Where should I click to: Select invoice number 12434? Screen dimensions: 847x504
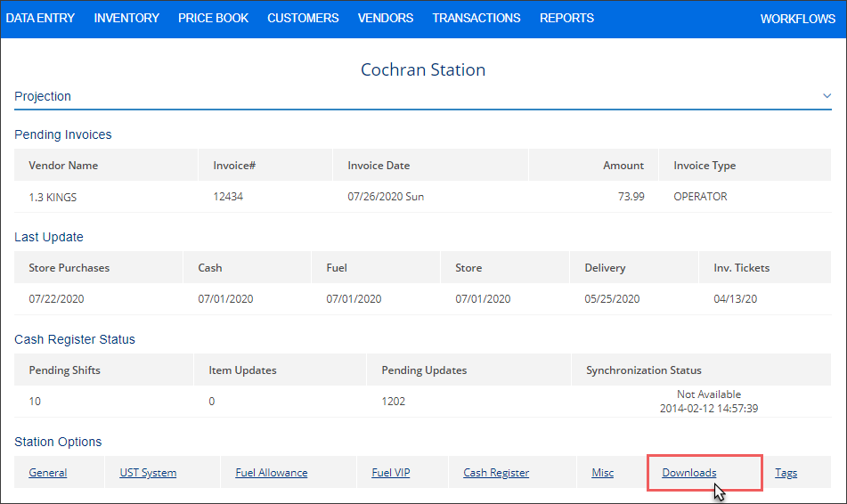tap(228, 197)
